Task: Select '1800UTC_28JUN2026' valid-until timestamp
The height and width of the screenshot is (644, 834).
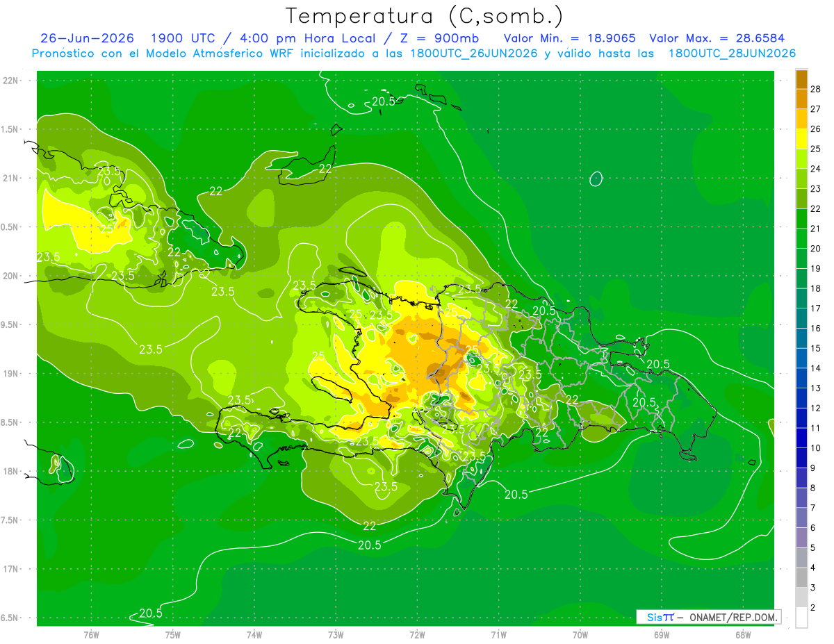Action: tap(732, 53)
